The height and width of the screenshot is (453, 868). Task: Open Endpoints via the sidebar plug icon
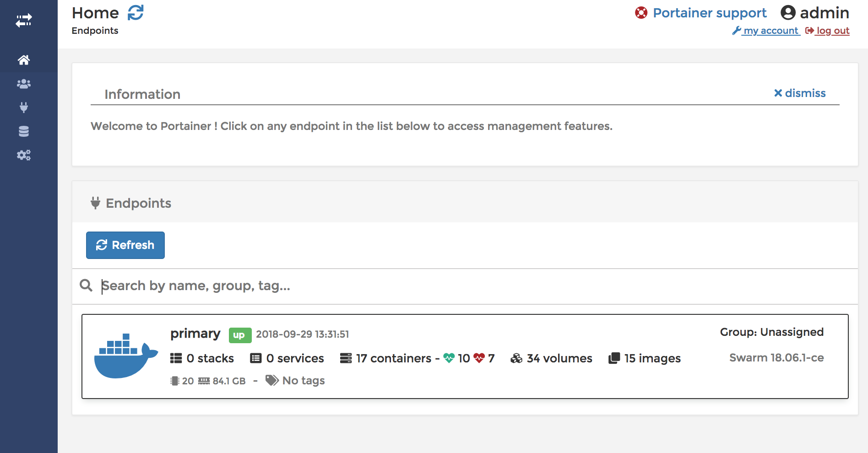coord(24,108)
